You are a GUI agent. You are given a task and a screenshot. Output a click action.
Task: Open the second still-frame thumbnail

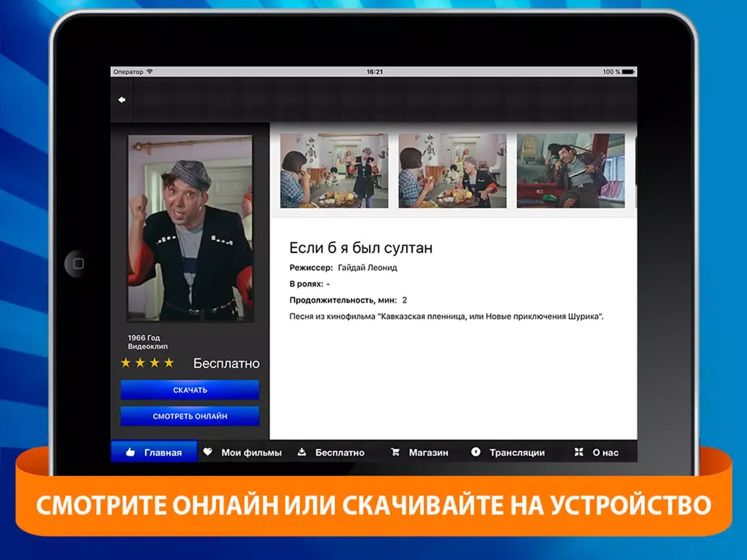pos(452,170)
